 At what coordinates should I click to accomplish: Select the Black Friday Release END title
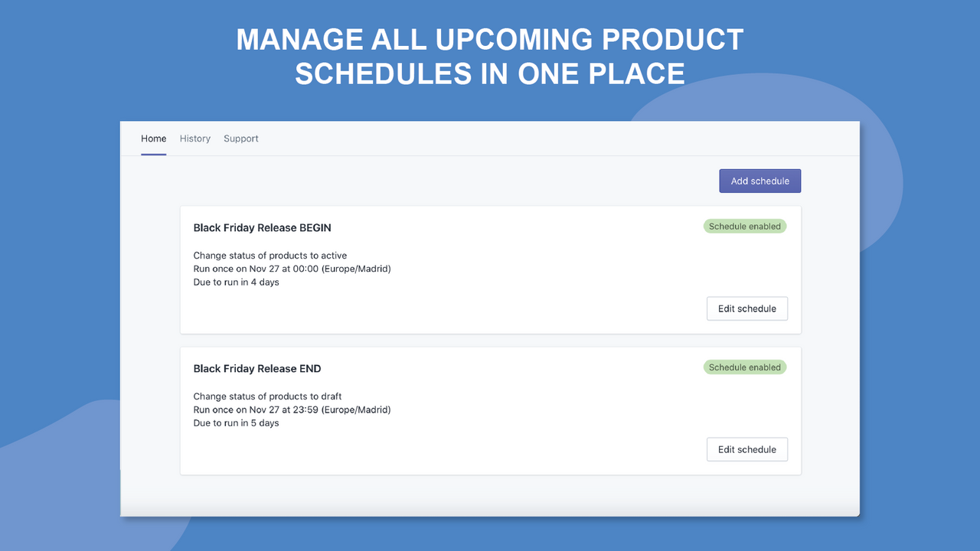coord(256,368)
